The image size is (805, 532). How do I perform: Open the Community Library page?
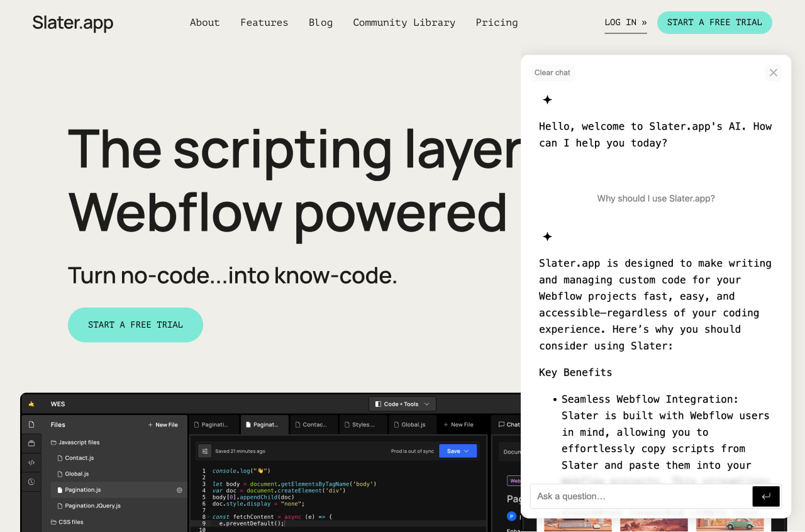tap(404, 23)
